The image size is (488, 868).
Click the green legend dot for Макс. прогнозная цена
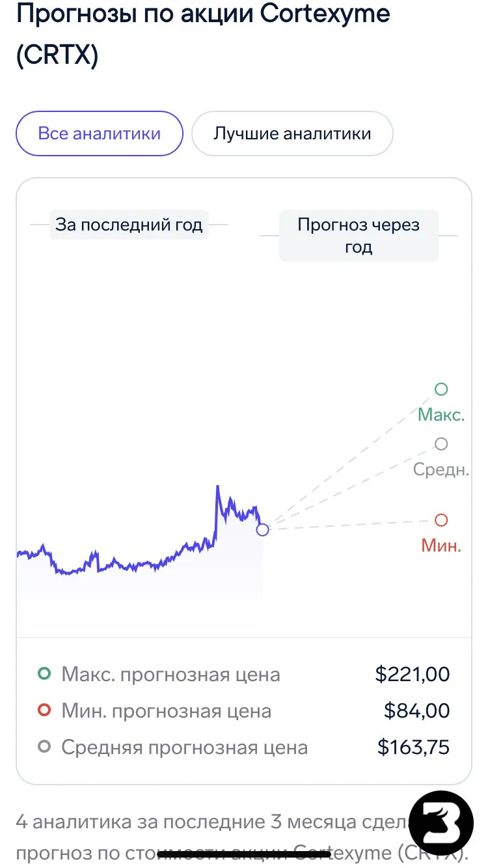tap(44, 674)
